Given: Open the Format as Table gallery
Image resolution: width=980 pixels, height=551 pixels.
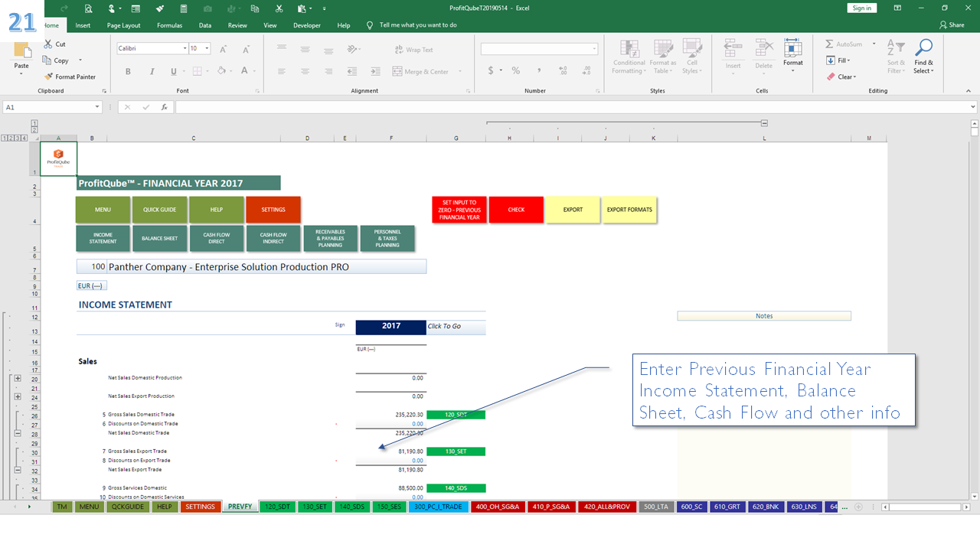Looking at the screenshot, I should click(662, 57).
